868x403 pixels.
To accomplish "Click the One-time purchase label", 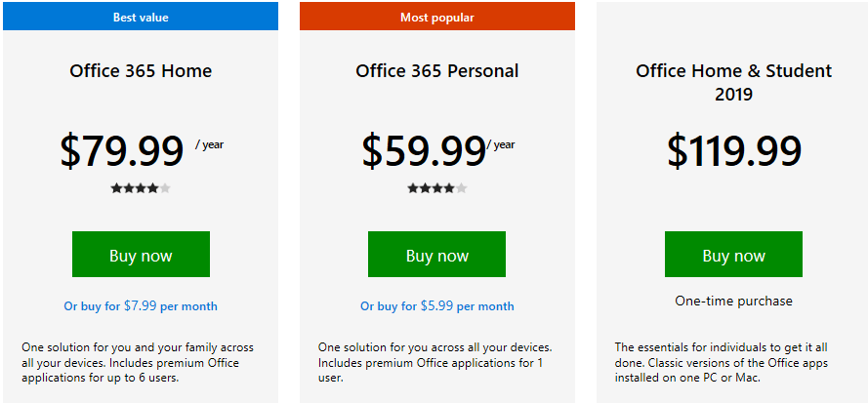I will tap(733, 302).
